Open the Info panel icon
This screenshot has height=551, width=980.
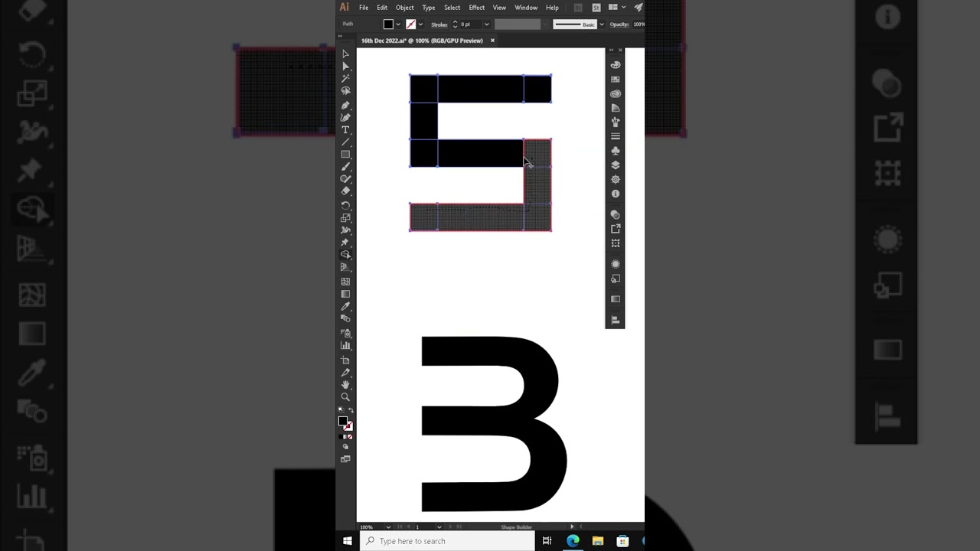616,194
